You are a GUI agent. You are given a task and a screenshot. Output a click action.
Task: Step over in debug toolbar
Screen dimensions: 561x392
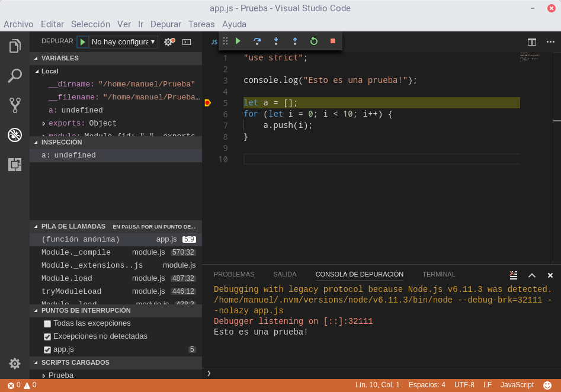257,41
